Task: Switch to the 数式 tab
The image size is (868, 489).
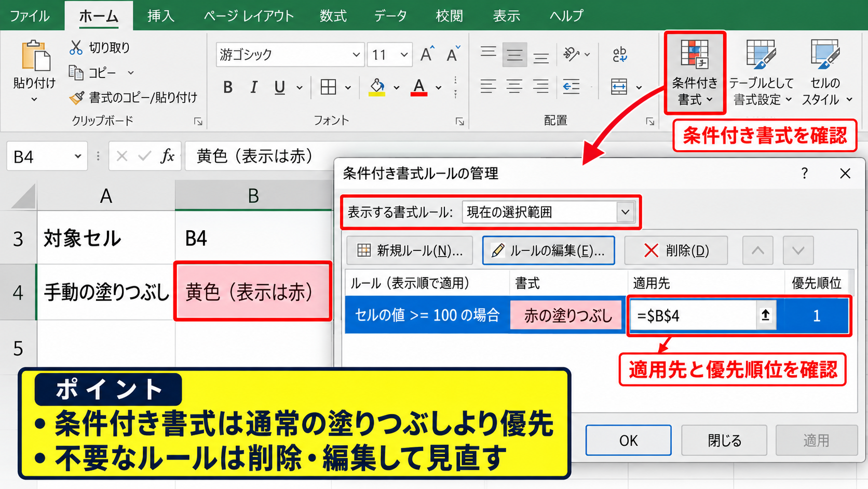Action: [333, 16]
